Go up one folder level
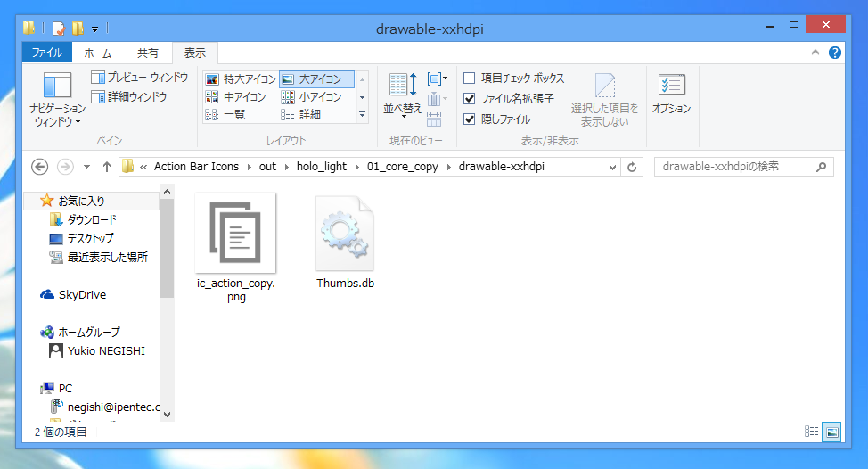Viewport: 868px width, 469px height. [x=107, y=167]
